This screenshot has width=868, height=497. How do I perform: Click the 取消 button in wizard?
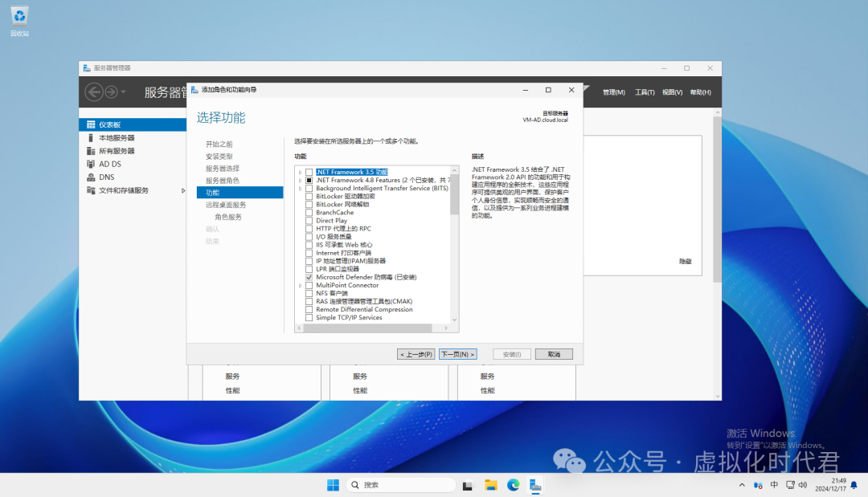pyautogui.click(x=553, y=354)
